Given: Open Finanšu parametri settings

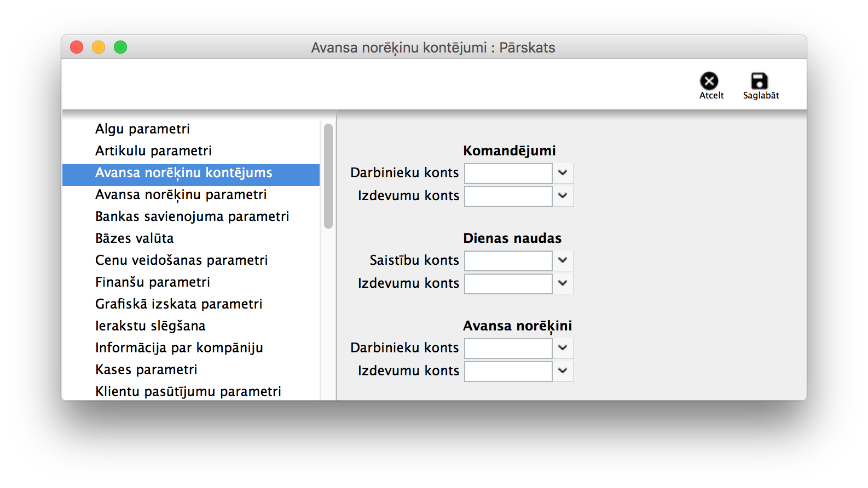Looking at the screenshot, I should 152,282.
